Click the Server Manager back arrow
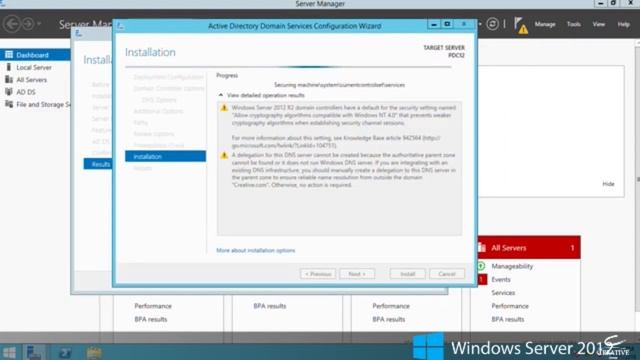The image size is (640, 360). click(12, 24)
